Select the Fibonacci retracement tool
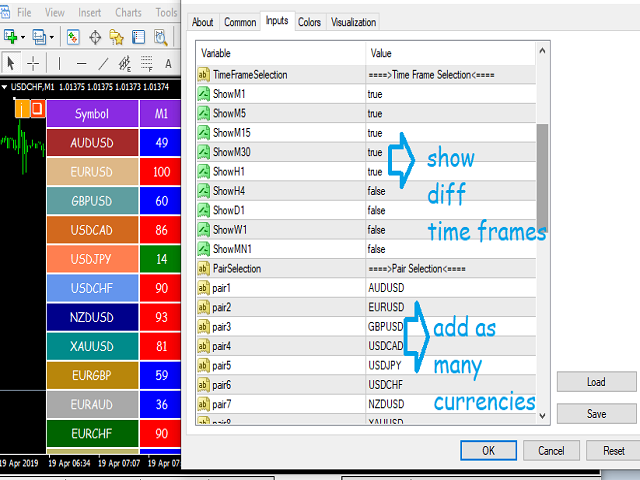 (147, 64)
